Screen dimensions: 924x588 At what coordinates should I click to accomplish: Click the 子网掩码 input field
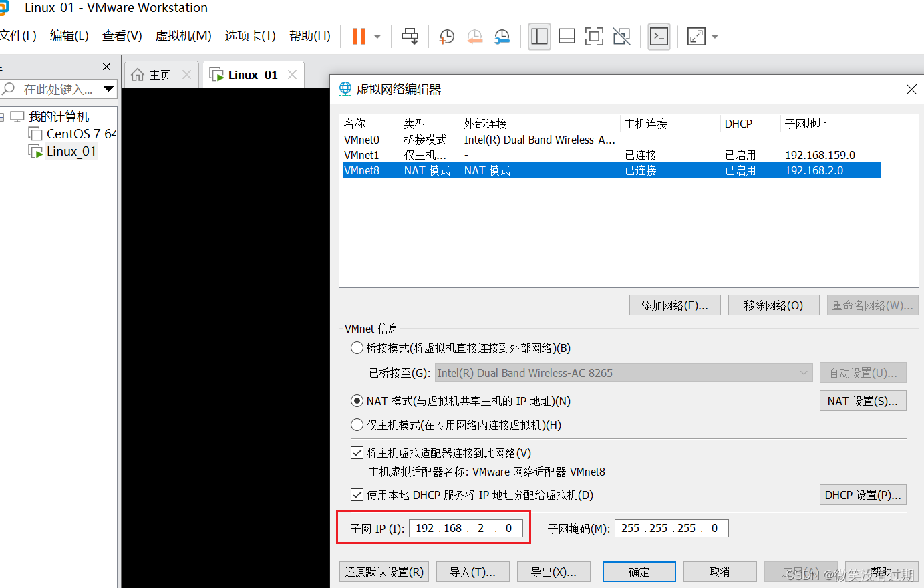click(x=671, y=528)
